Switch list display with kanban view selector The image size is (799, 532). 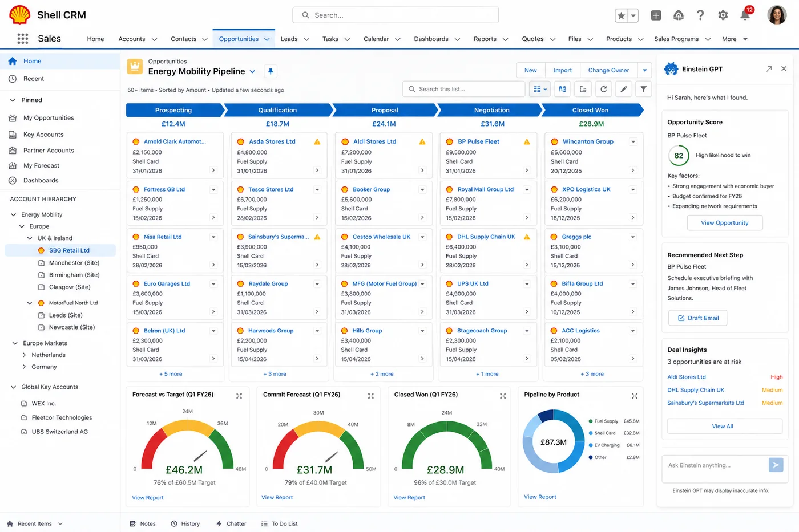tap(539, 89)
